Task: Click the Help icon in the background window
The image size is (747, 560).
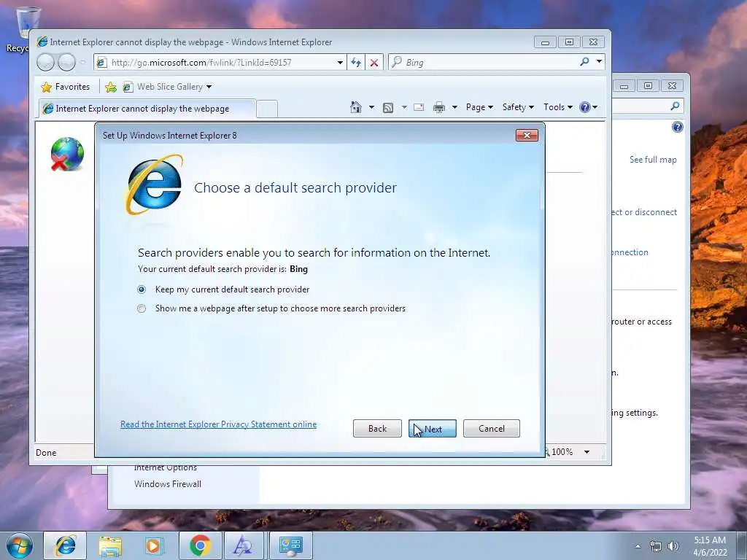Action: (x=678, y=127)
